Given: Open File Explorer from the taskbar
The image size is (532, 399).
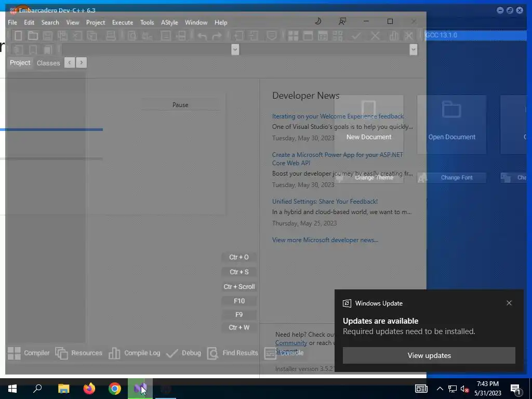Looking at the screenshot, I should 63,389.
